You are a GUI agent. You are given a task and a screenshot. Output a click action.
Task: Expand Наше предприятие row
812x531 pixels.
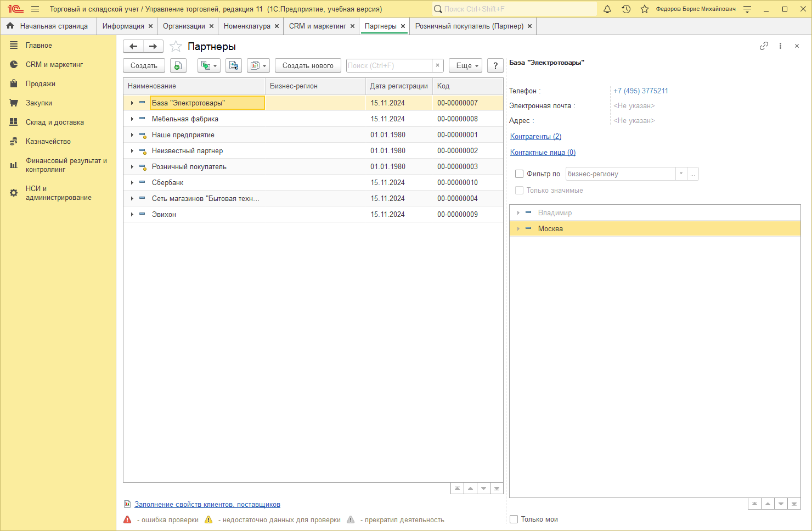click(132, 135)
